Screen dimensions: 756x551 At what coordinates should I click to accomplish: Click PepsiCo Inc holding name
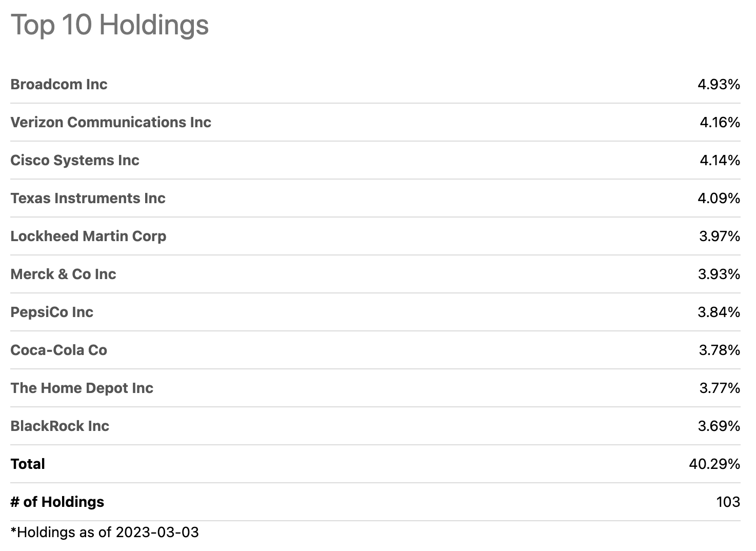[x=52, y=312]
